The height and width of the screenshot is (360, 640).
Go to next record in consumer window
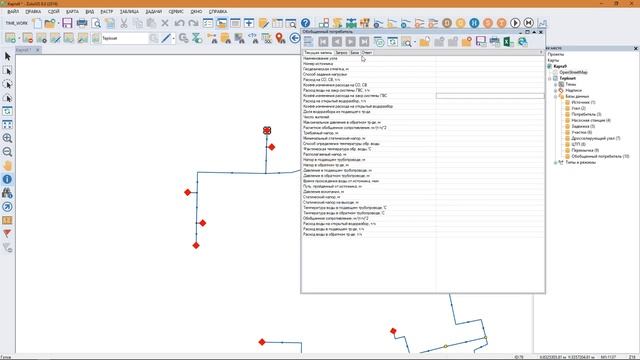click(x=351, y=42)
